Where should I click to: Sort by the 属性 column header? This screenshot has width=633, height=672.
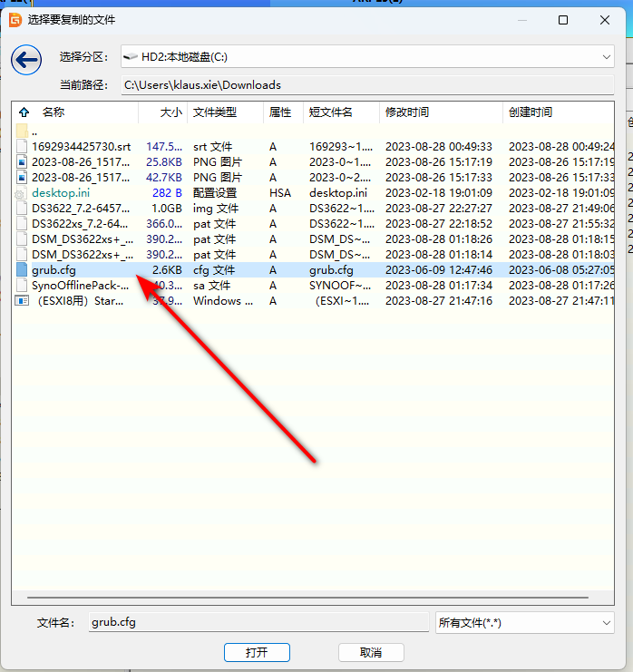pyautogui.click(x=280, y=112)
